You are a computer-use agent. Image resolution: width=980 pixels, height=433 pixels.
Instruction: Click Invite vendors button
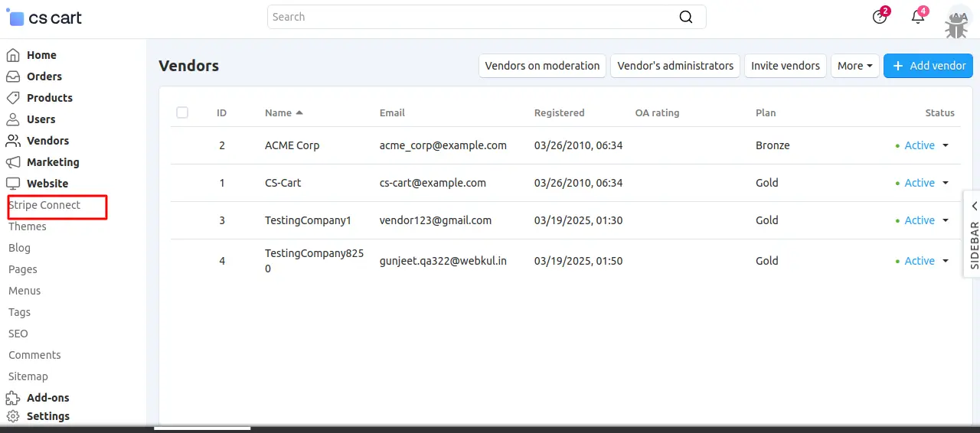coord(786,66)
